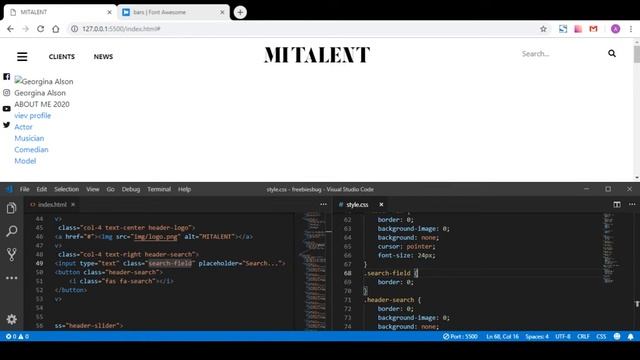640x360 pixels.
Task: Focus the webpage Search field
Action: (561, 54)
